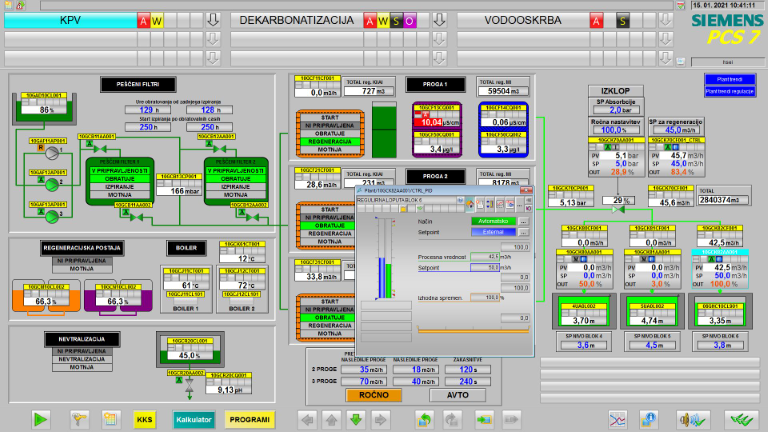The width and height of the screenshot is (768, 432).
Task: Click the Setpoint value field in faceplate
Action: pyautogui.click(x=485, y=268)
